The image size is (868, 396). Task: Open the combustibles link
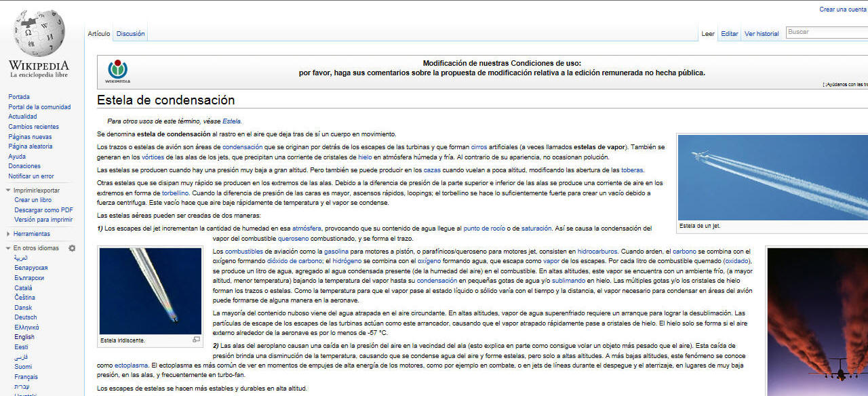tap(243, 252)
